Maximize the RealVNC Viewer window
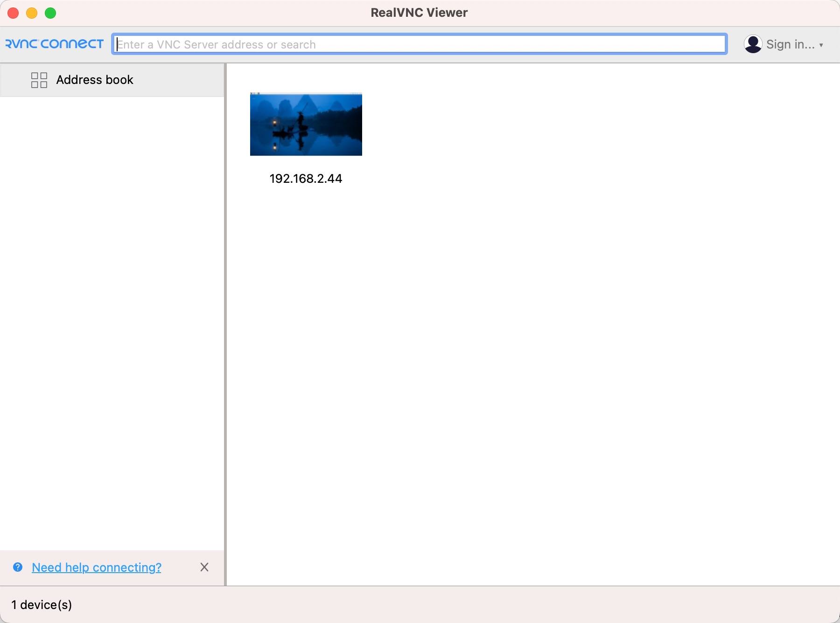This screenshot has width=840, height=623. (x=50, y=13)
